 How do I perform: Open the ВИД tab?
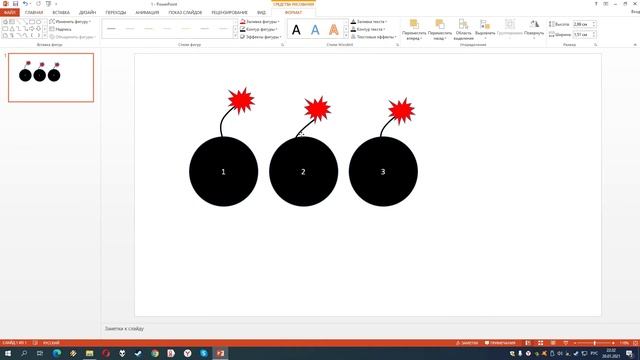261,13
